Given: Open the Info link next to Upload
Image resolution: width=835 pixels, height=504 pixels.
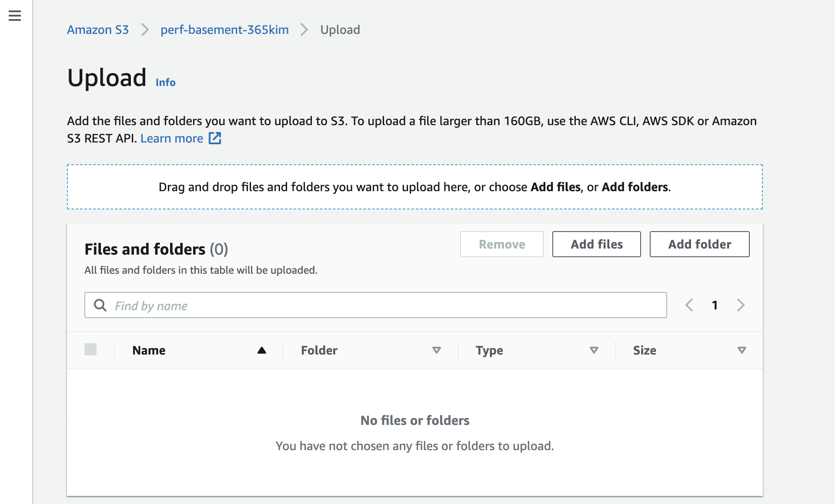Looking at the screenshot, I should (165, 83).
